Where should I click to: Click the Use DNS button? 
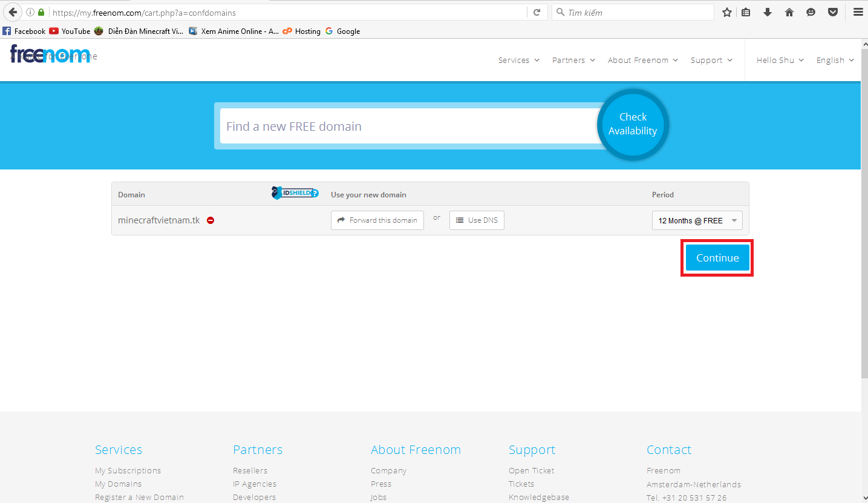pyautogui.click(x=477, y=220)
